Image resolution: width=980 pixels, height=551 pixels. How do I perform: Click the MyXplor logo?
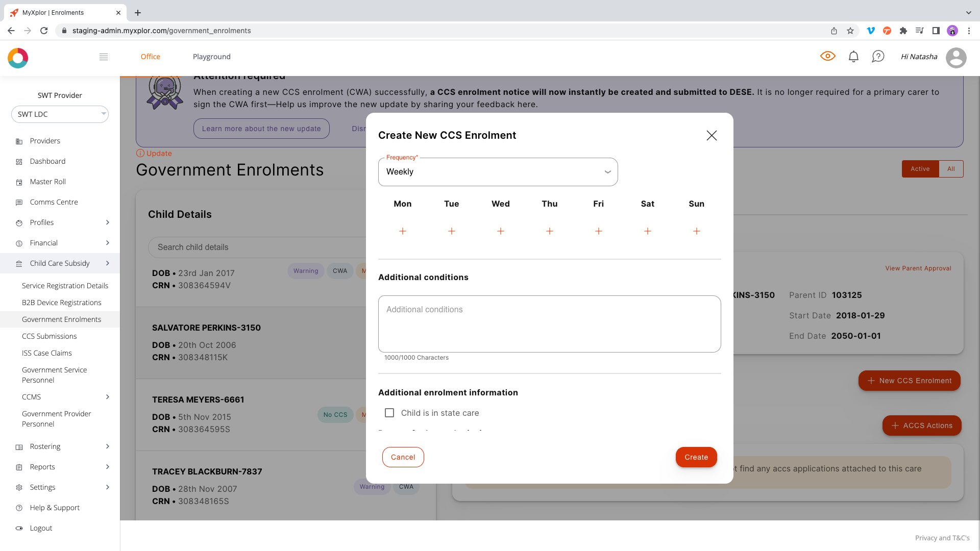18,58
